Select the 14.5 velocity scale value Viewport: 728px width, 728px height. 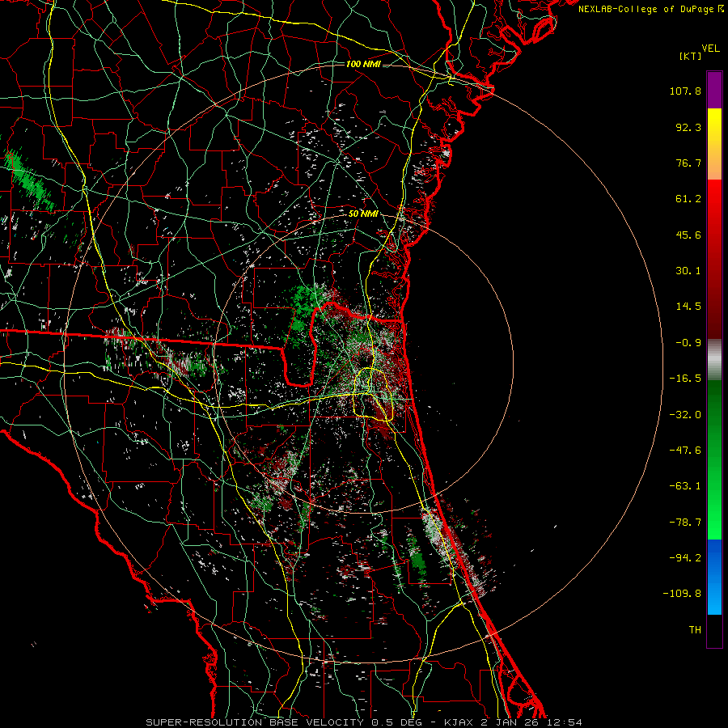tap(688, 307)
